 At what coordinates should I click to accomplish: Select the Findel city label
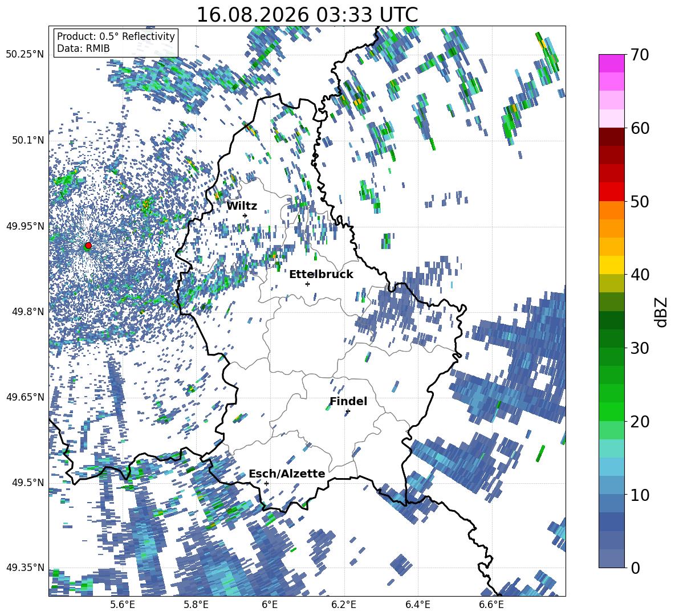click(x=348, y=401)
